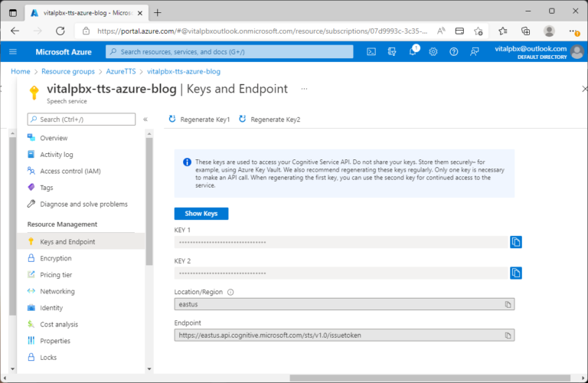Focus the sidebar Search (Ctrl+/) field
This screenshot has width=588, height=383.
tap(81, 119)
